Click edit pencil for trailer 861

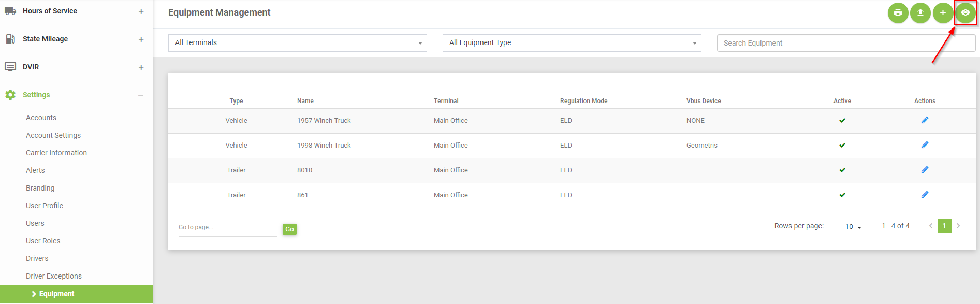925,195
